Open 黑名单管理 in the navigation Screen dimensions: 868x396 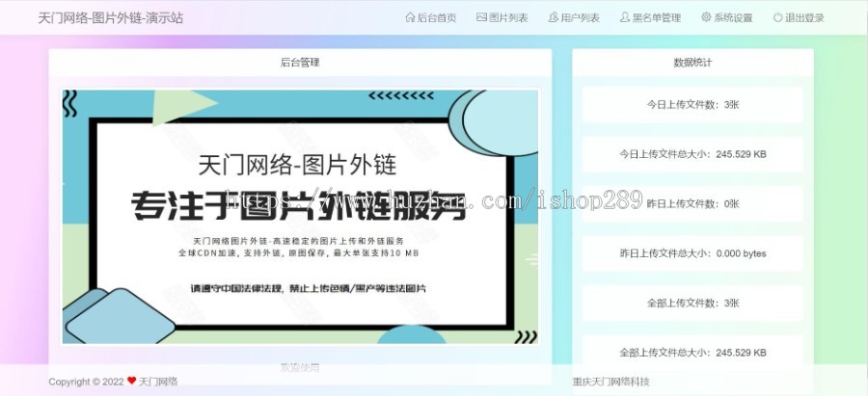[x=650, y=17]
